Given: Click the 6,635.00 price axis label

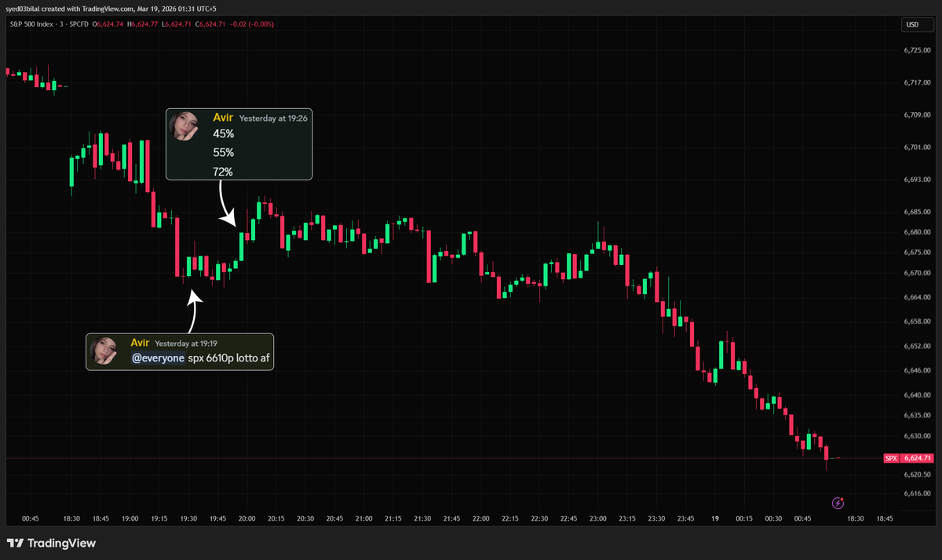Looking at the screenshot, I should tap(917, 415).
